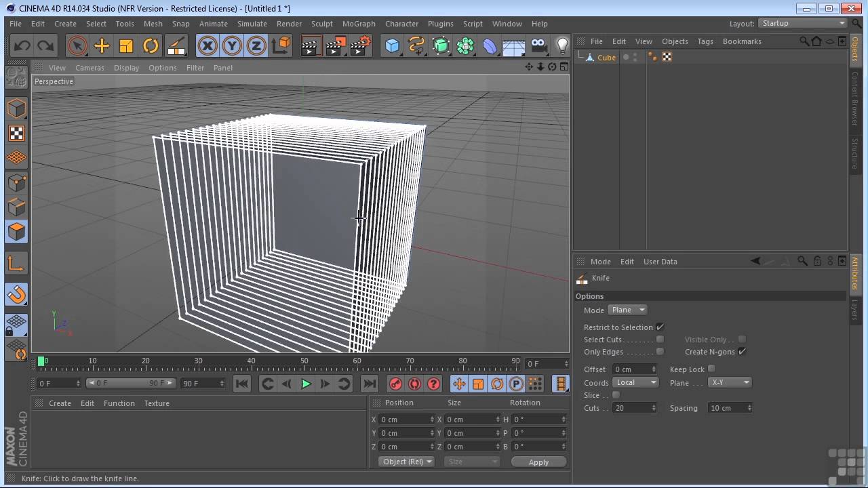Click the Undo arrow in toolbar

click(22, 45)
